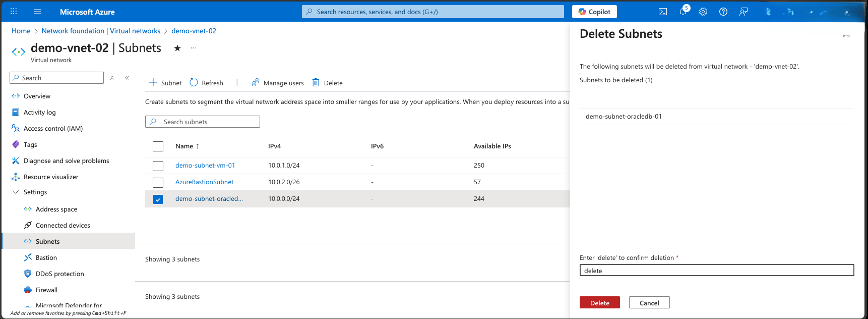Click the IPv4 column header
The width and height of the screenshot is (868, 319).
tap(274, 146)
